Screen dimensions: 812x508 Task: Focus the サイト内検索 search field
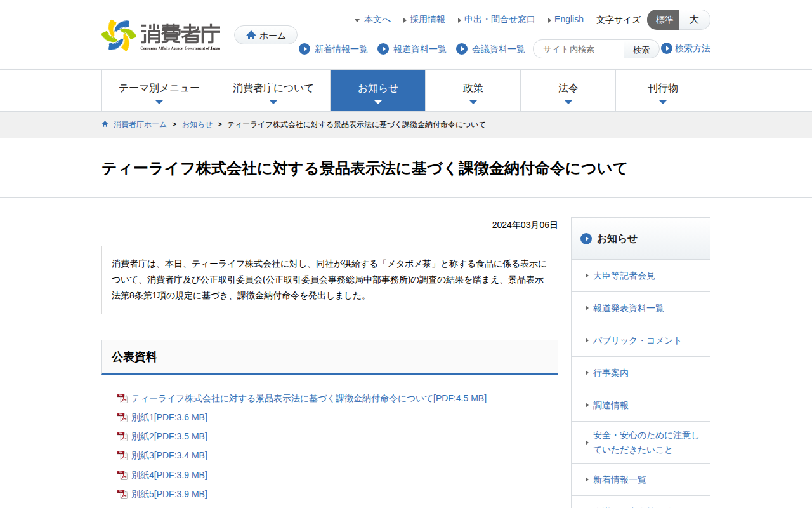point(579,49)
